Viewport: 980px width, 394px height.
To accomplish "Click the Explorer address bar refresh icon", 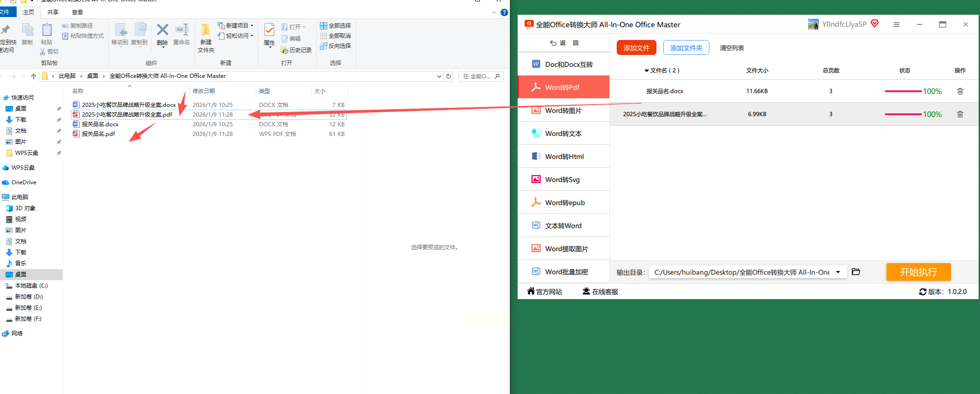I will [449, 76].
